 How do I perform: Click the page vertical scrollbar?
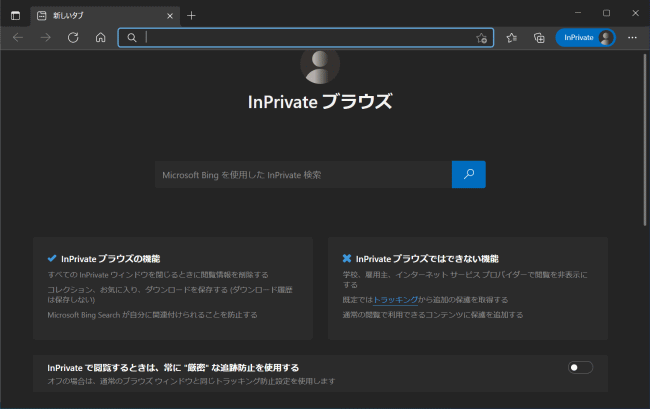click(x=645, y=140)
